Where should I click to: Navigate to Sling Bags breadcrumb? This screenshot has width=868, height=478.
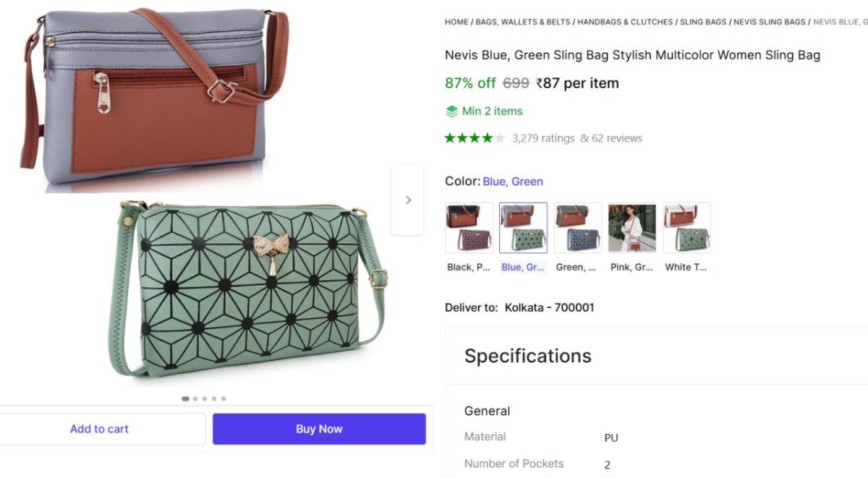(x=703, y=22)
